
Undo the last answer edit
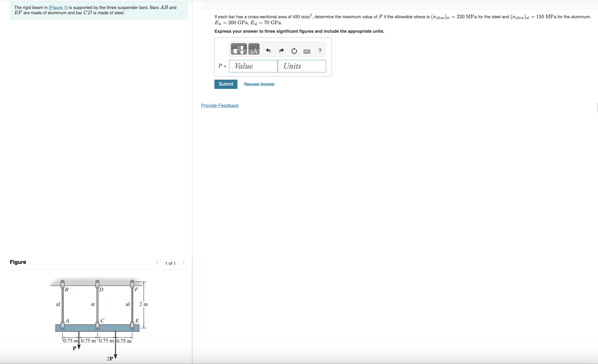pyautogui.click(x=268, y=51)
